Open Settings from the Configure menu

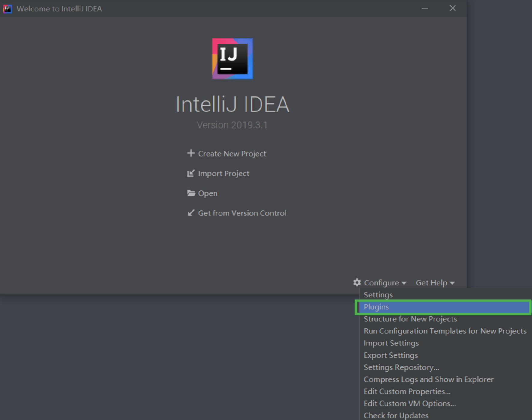point(446,295)
